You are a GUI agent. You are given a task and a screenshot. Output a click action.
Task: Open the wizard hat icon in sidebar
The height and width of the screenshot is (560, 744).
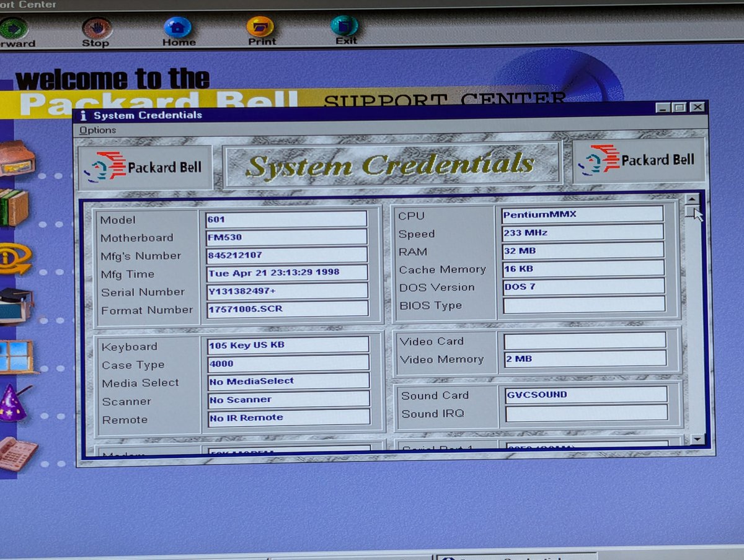(x=14, y=403)
